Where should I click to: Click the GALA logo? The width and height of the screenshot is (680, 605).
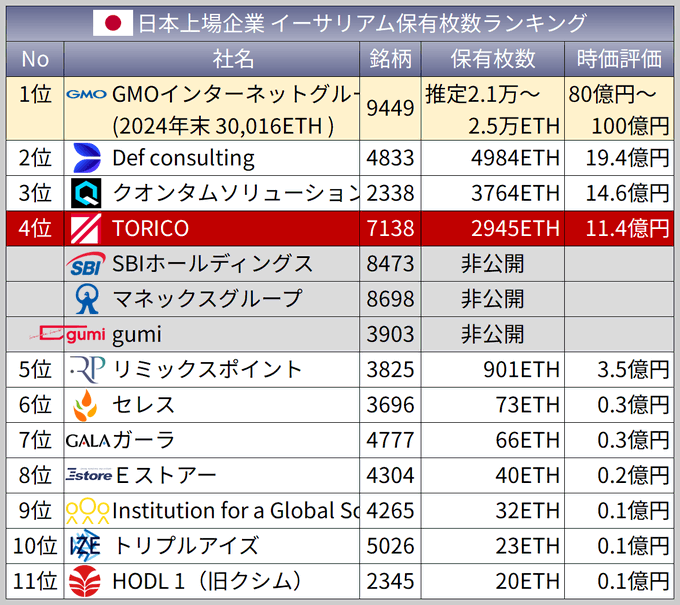(88, 441)
